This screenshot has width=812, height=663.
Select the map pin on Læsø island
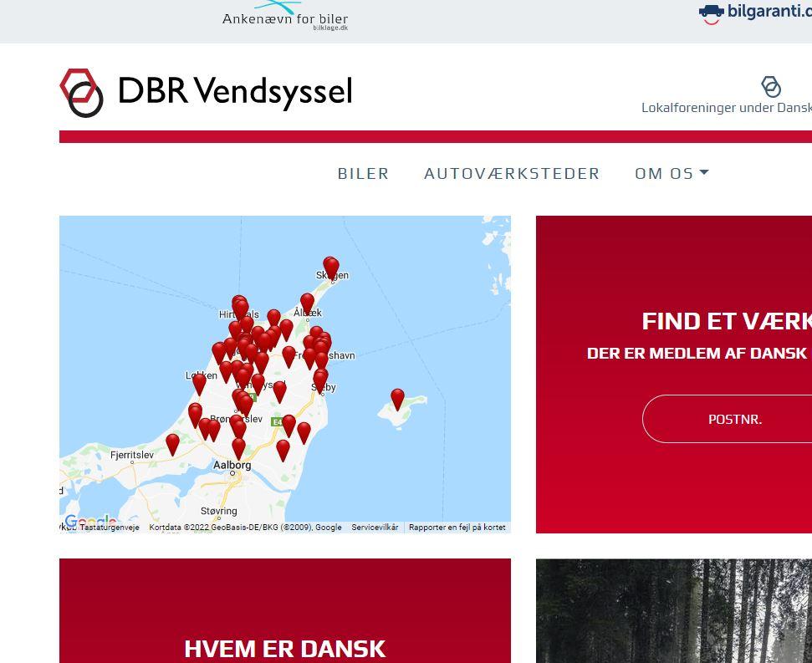point(397,399)
